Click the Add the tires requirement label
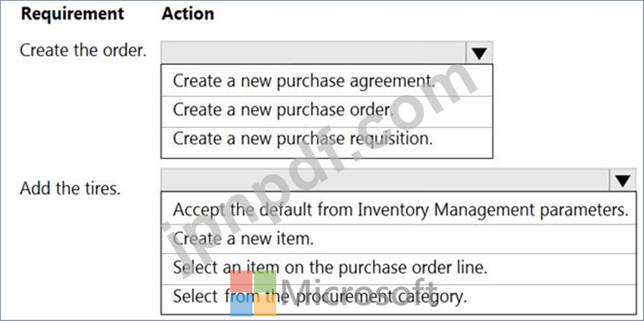644x321 pixels. coord(70,188)
